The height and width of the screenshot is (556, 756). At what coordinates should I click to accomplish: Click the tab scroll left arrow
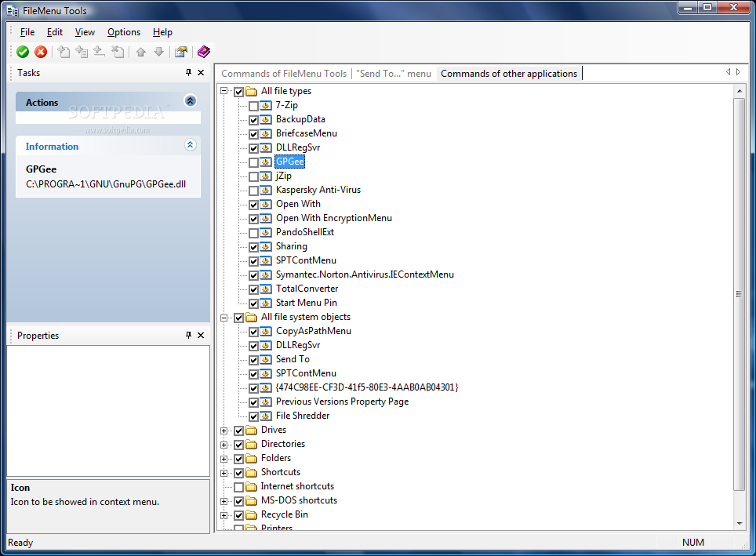[728, 72]
